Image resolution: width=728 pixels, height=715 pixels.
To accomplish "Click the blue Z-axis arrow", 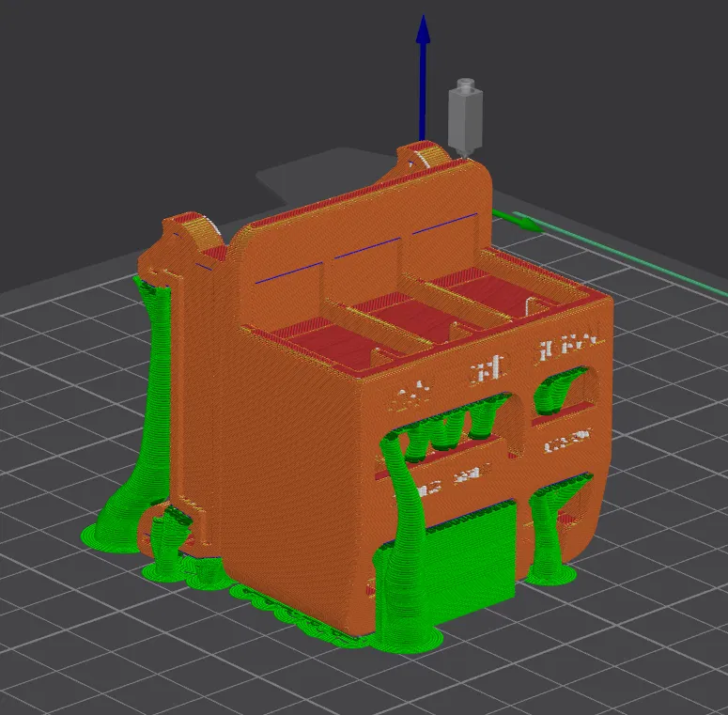I will (423, 77).
